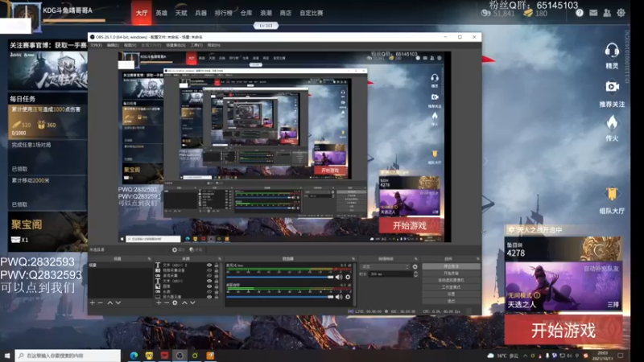644x362 pixels.
Task: Toggle visibility of 视频采集设备 source
Action: tap(209, 270)
